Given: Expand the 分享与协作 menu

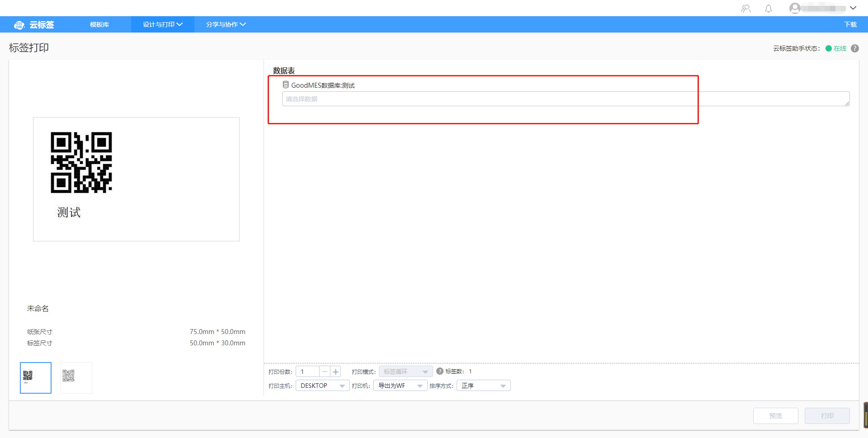Looking at the screenshot, I should click(x=226, y=24).
